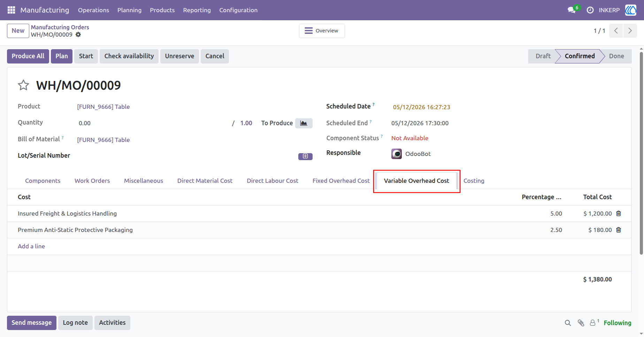Delete Insured Freight & Logistics Handling line
This screenshot has height=337, width=644.
pos(619,214)
